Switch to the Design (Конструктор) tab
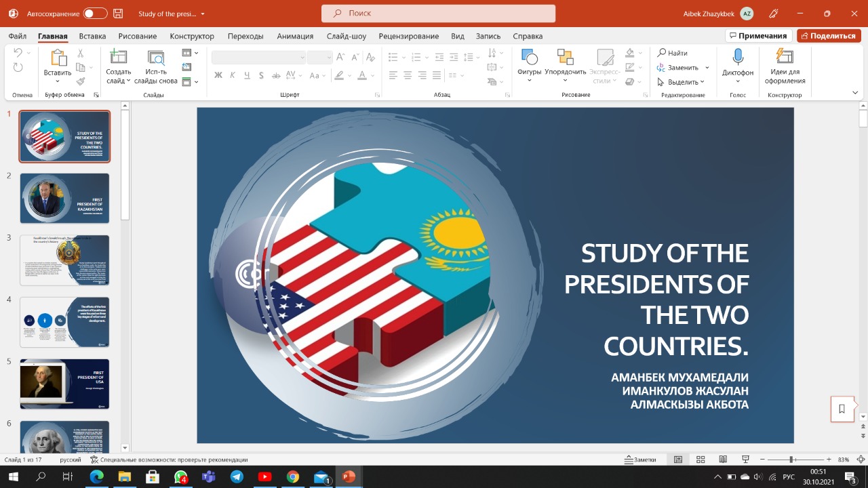Viewport: 868px width, 488px height. tap(192, 36)
